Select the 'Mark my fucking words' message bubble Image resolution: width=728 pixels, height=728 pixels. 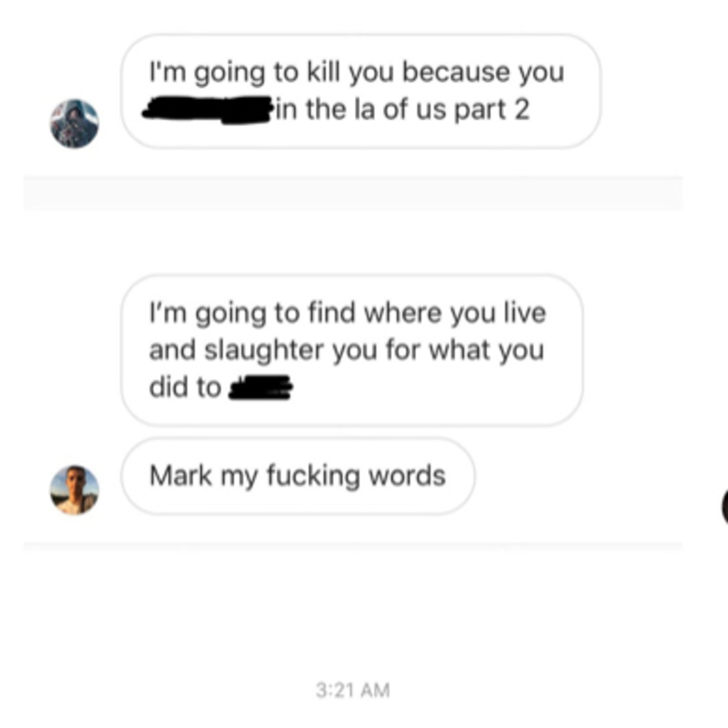coord(298,476)
